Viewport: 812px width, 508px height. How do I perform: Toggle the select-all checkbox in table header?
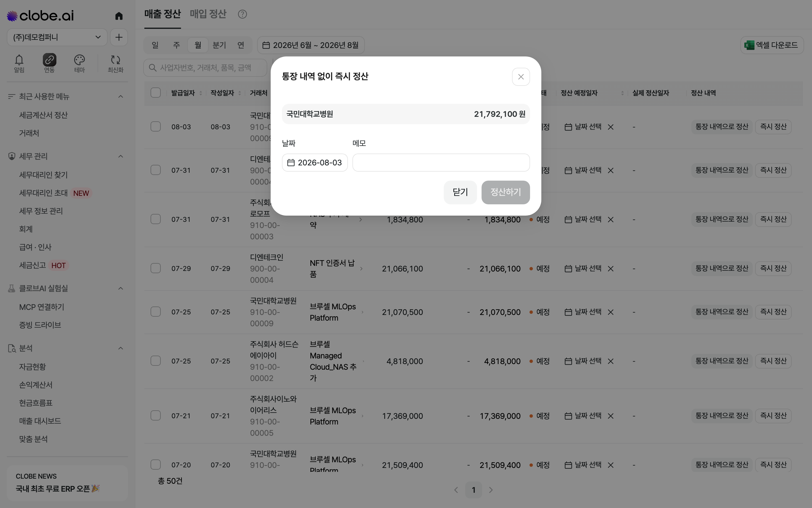pyautogui.click(x=155, y=93)
